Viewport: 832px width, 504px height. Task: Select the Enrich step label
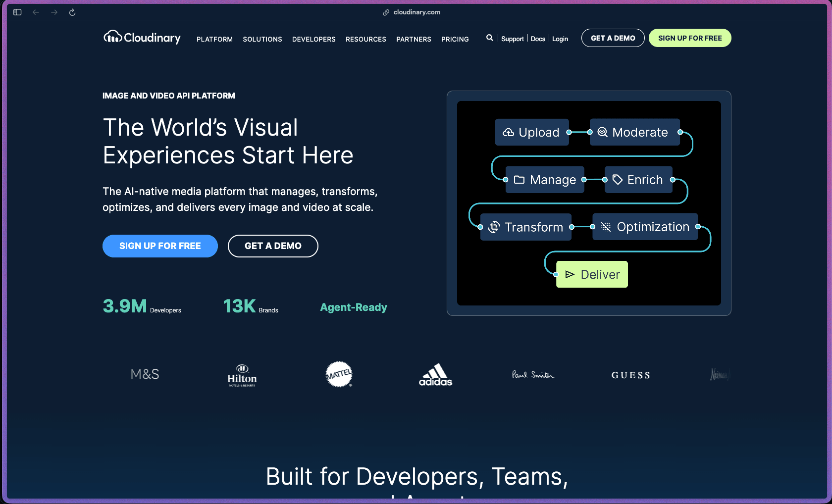[645, 180]
